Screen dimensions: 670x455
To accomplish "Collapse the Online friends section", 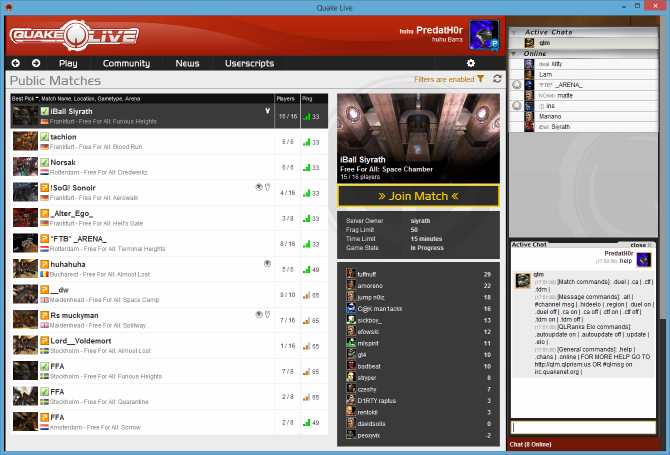I will click(514, 53).
